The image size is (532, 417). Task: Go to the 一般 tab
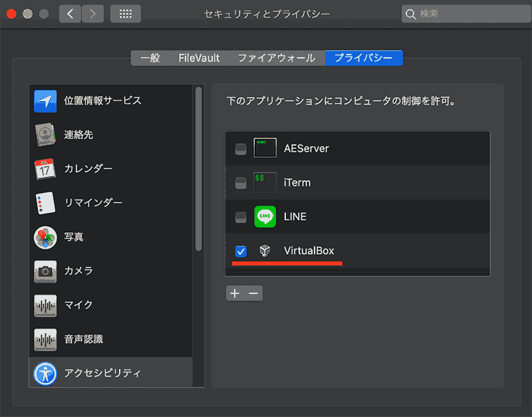(150, 58)
